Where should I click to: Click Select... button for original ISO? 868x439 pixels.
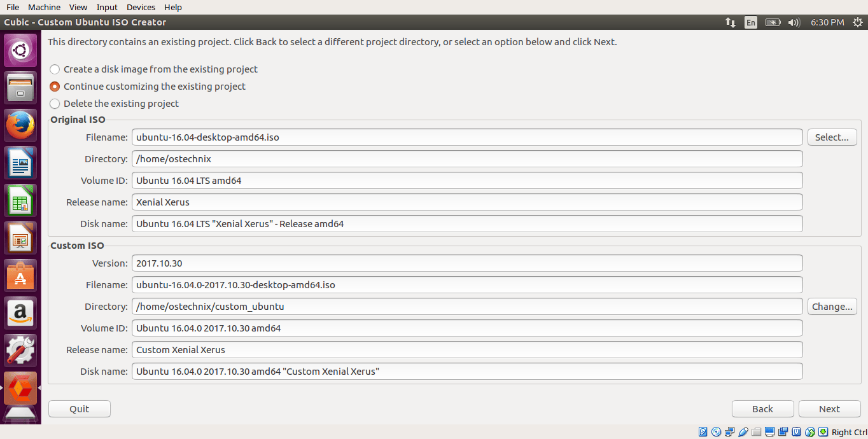832,137
